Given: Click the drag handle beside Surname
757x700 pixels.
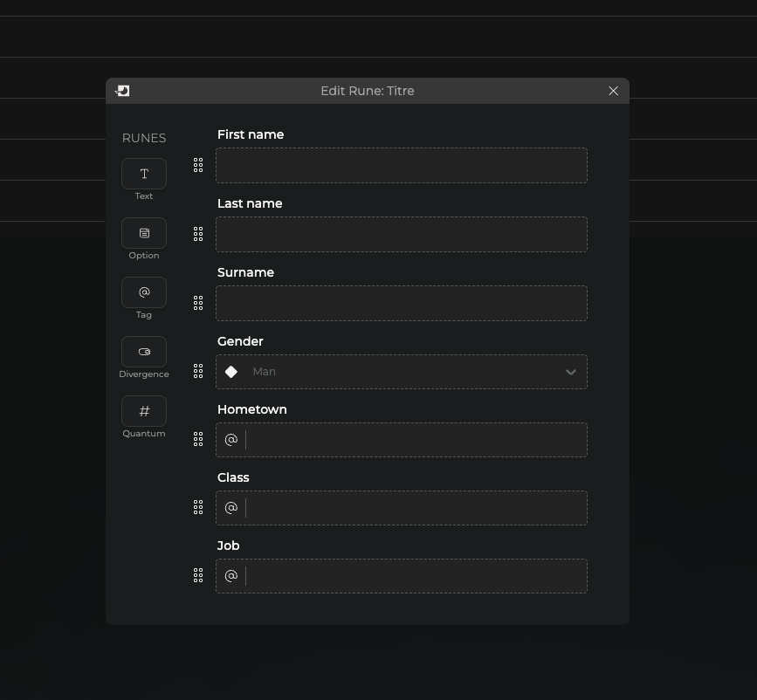Looking at the screenshot, I should [x=198, y=303].
